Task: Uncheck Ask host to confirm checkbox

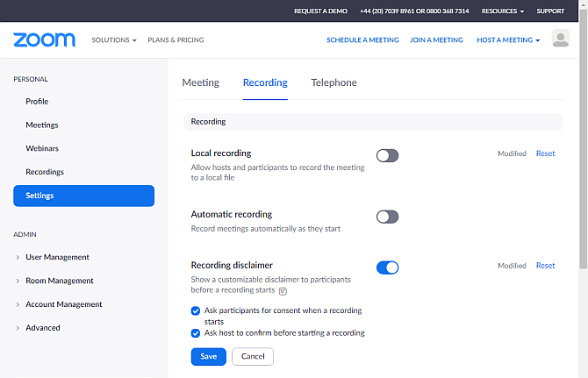Action: click(196, 333)
